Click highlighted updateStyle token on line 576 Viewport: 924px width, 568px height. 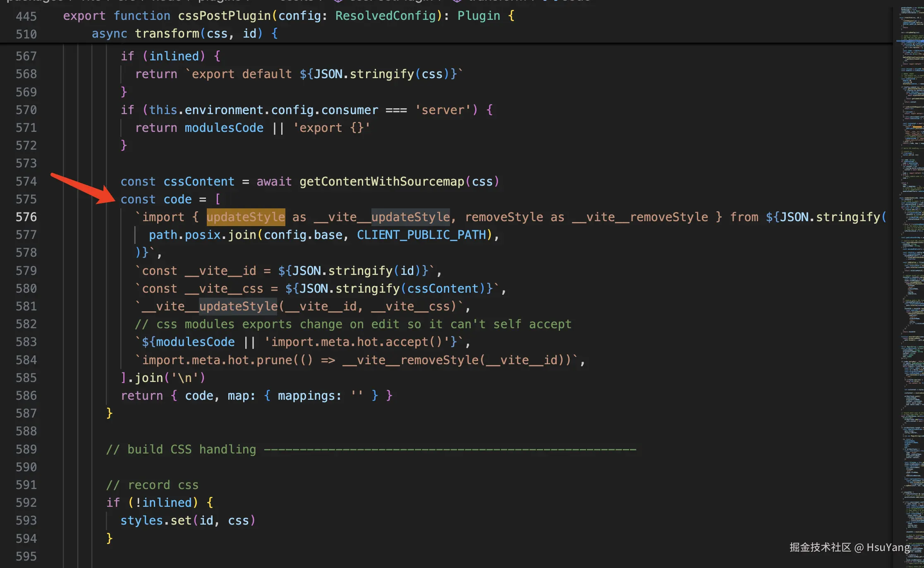coord(246,217)
